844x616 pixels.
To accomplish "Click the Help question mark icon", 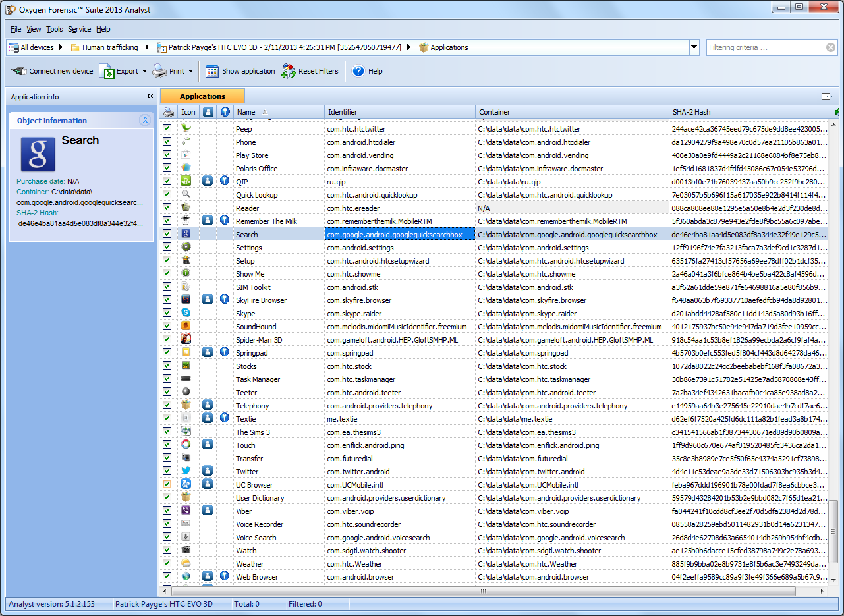I will 358,71.
